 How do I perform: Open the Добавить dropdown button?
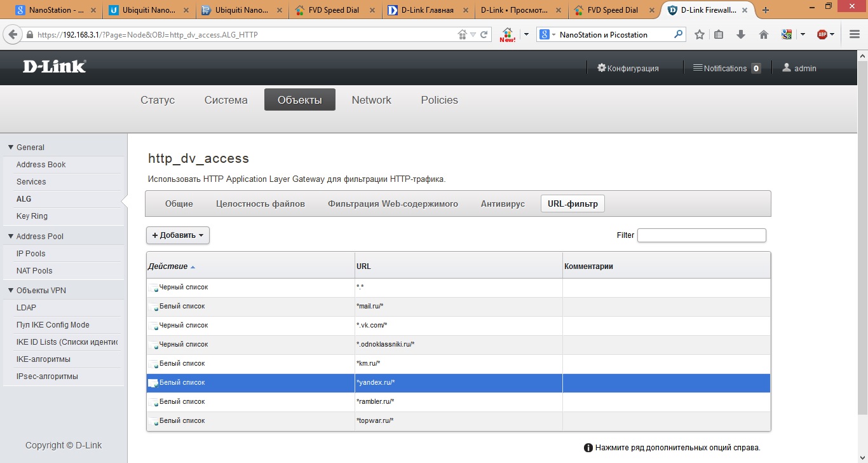178,235
